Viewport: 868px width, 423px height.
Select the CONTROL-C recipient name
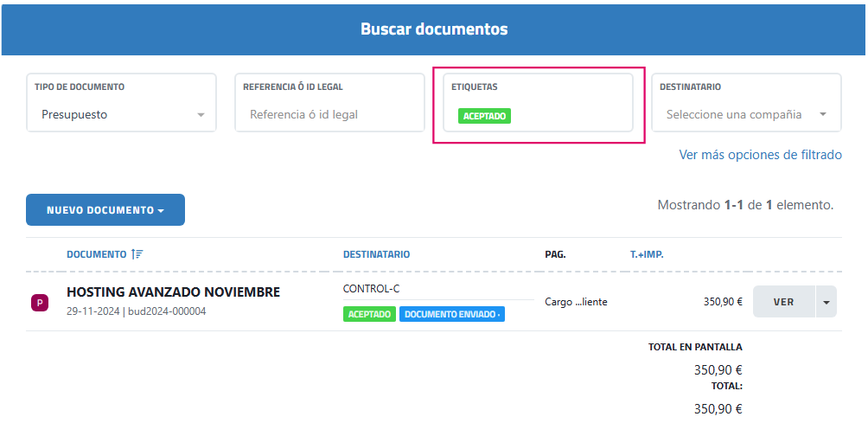click(x=371, y=289)
